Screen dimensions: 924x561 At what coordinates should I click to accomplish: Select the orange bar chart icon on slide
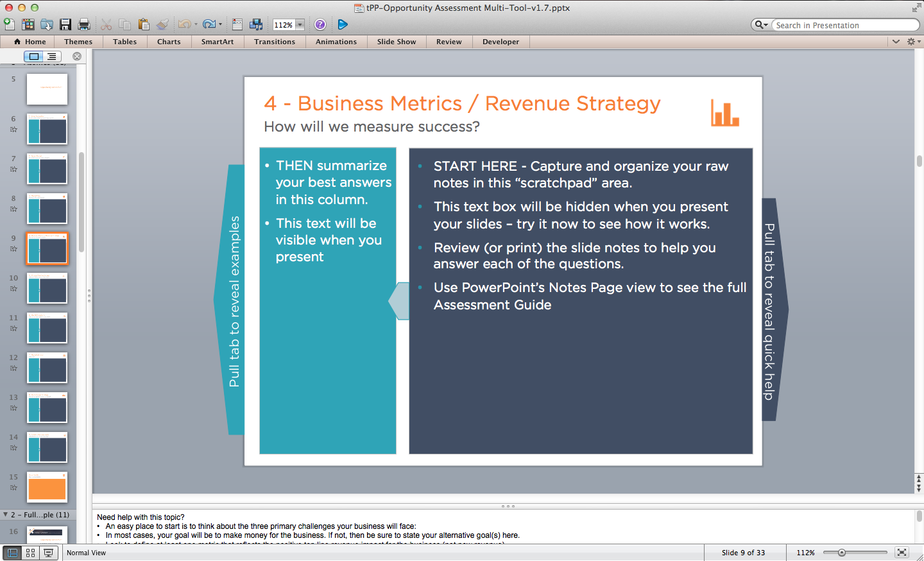[x=725, y=113]
